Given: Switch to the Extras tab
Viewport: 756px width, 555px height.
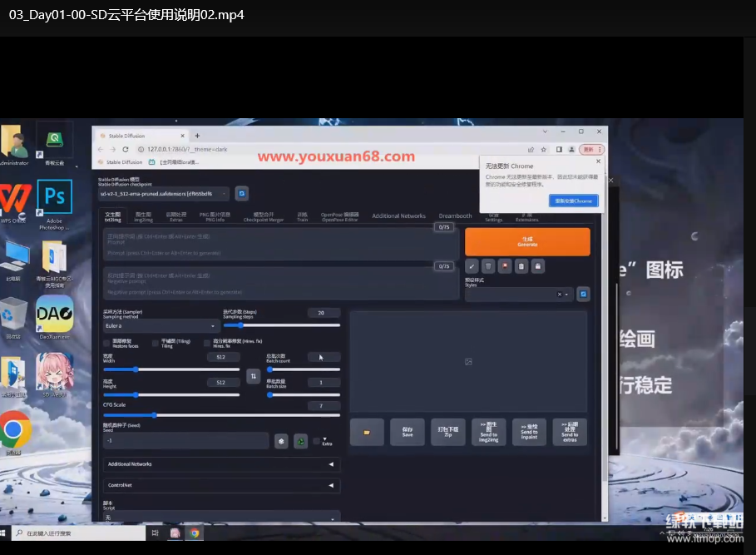Looking at the screenshot, I should tap(176, 217).
